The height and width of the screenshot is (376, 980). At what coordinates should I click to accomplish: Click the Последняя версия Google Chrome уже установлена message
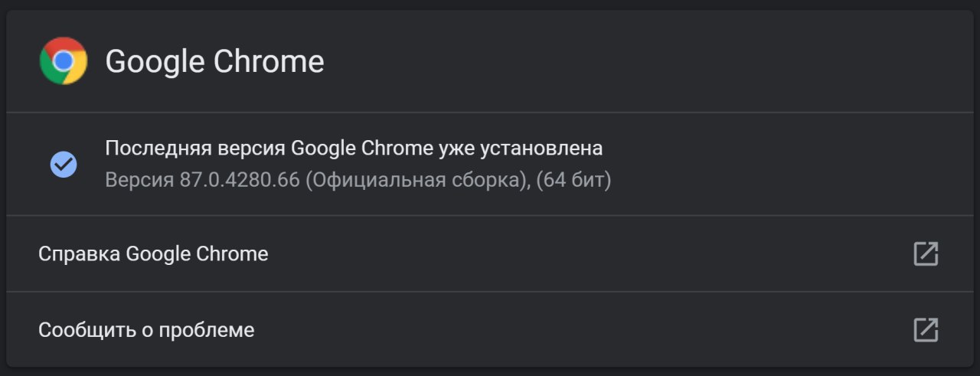(354, 149)
